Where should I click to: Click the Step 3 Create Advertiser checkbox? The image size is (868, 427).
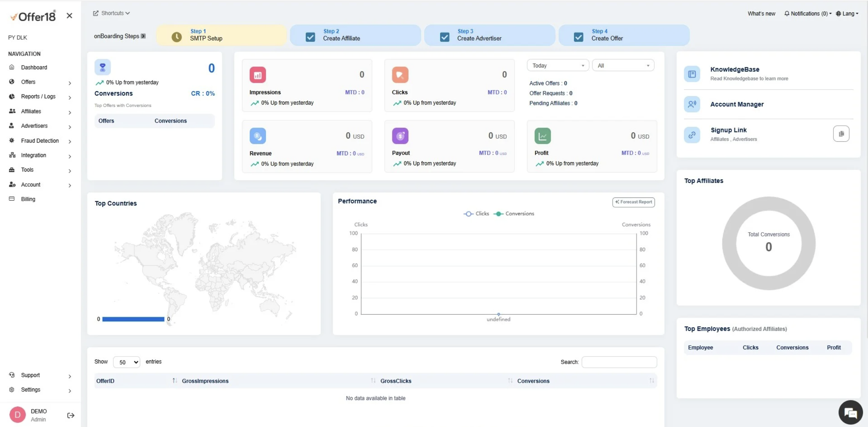[444, 37]
